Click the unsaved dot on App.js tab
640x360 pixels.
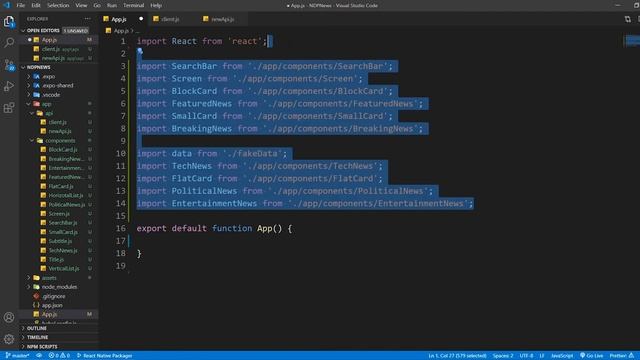click(x=141, y=19)
